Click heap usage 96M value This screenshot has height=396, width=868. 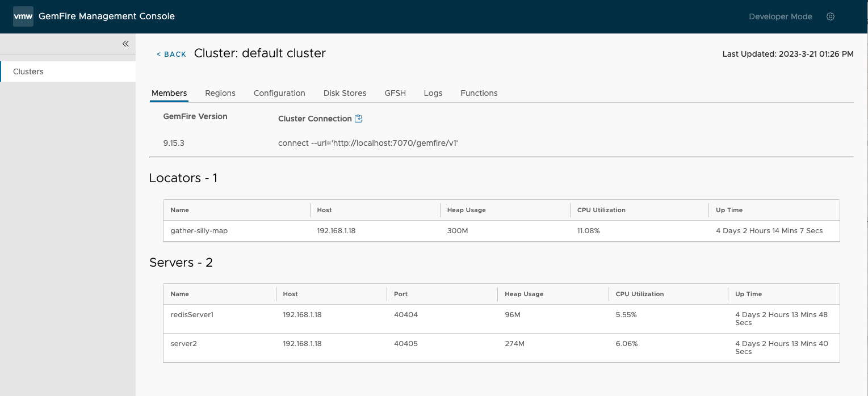point(513,314)
